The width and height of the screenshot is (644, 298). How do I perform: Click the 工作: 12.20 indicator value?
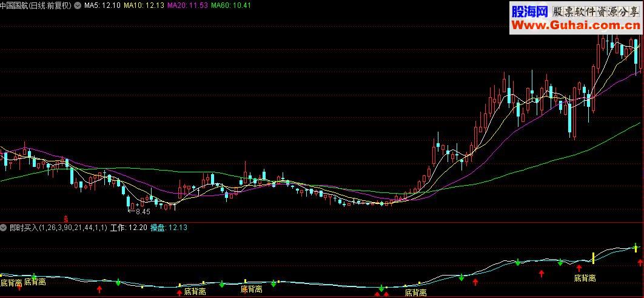129,228
